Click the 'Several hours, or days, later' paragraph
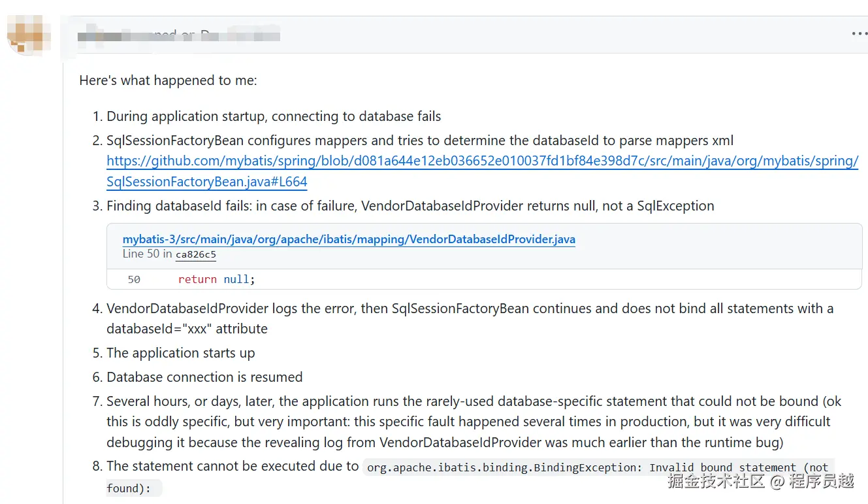 468,422
